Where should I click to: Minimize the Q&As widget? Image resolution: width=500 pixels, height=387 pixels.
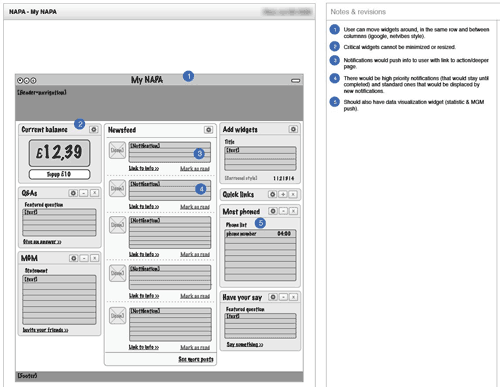84,193
